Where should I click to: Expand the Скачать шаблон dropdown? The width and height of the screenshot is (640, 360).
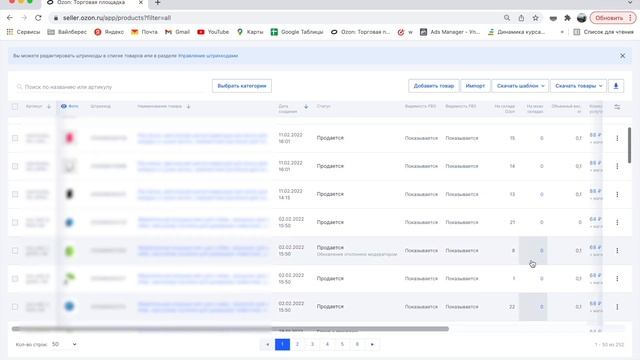point(520,86)
